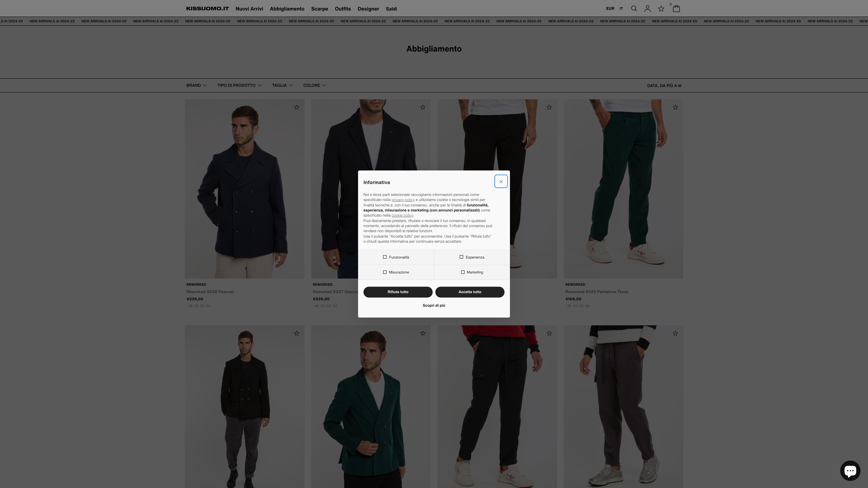Select the Saldi menu item

click(391, 9)
